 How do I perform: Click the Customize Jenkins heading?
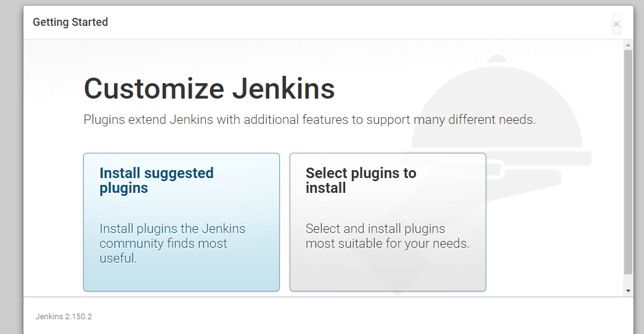pyautogui.click(x=209, y=88)
